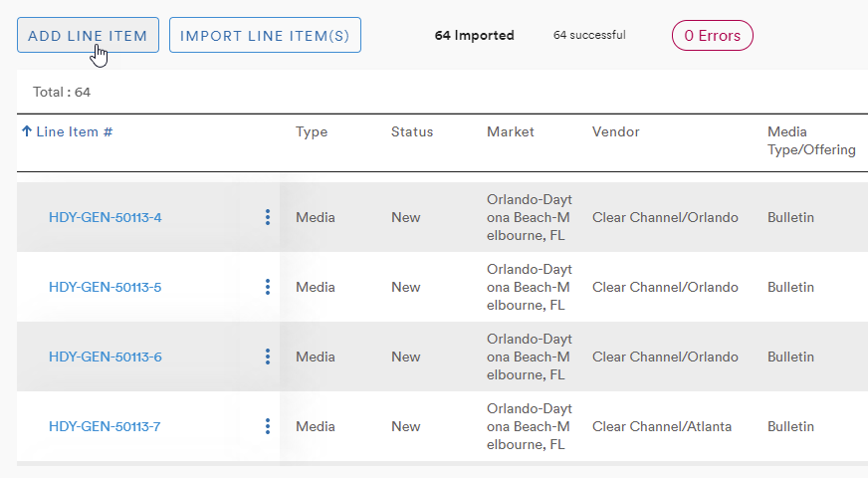This screenshot has height=478, width=868.
Task: Click the Market column header
Action: [x=511, y=131]
